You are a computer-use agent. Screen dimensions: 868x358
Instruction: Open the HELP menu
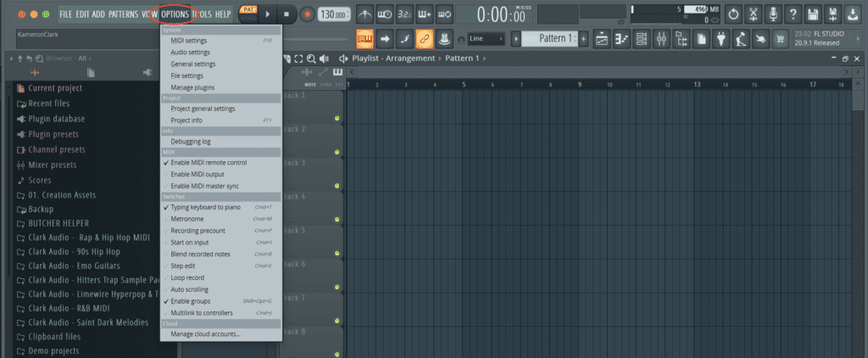click(x=223, y=14)
